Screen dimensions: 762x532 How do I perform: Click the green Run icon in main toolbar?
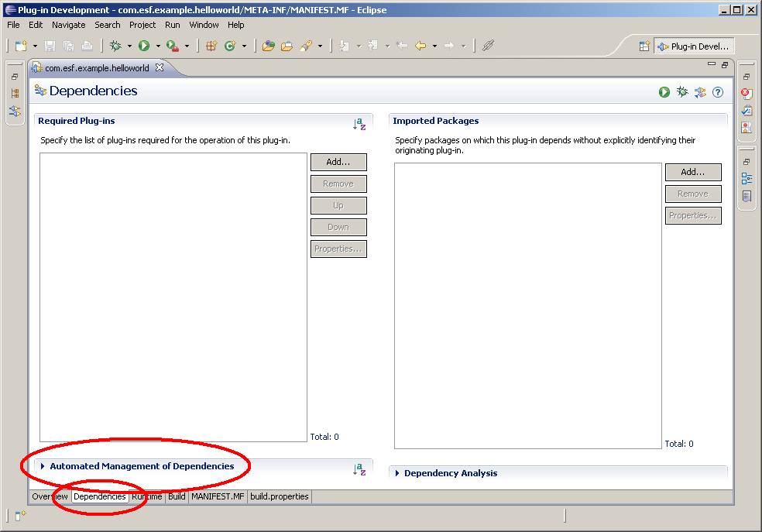coord(144,46)
